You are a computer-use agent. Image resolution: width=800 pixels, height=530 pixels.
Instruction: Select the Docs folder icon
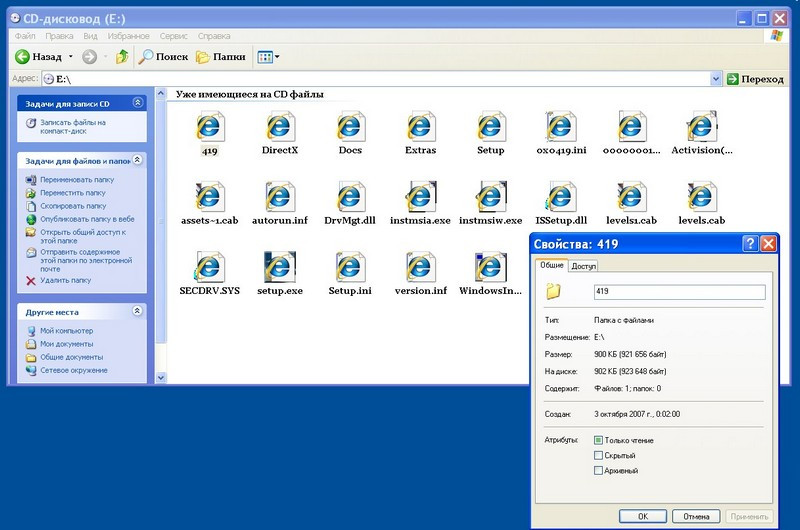coord(350,127)
